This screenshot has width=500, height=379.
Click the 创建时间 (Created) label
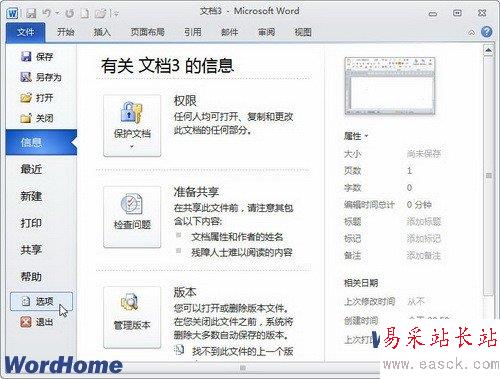pyautogui.click(x=361, y=321)
